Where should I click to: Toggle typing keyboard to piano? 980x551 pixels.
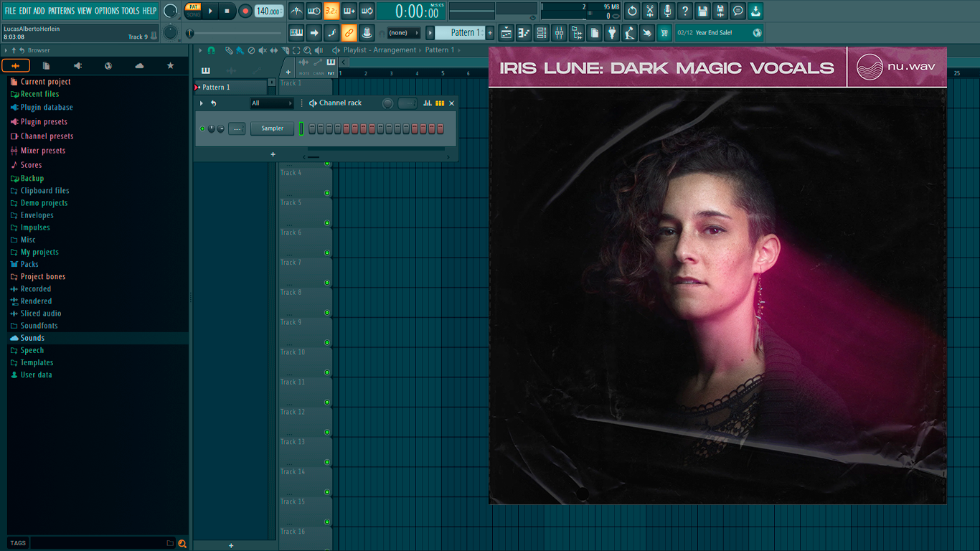(x=296, y=32)
